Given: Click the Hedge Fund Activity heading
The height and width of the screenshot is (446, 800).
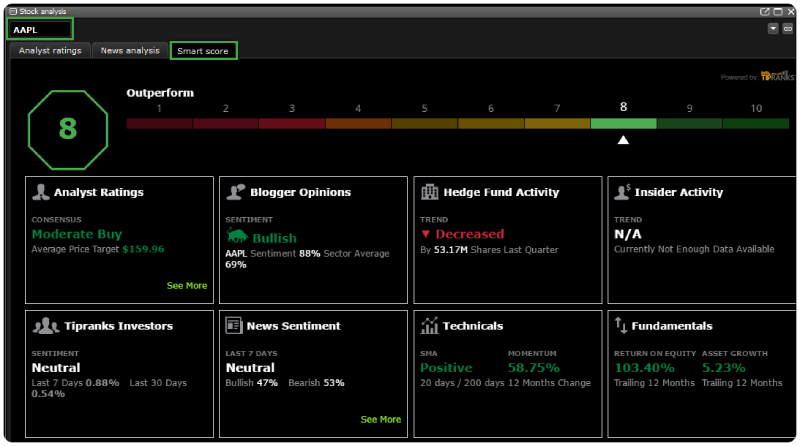Looking at the screenshot, I should pos(501,192).
